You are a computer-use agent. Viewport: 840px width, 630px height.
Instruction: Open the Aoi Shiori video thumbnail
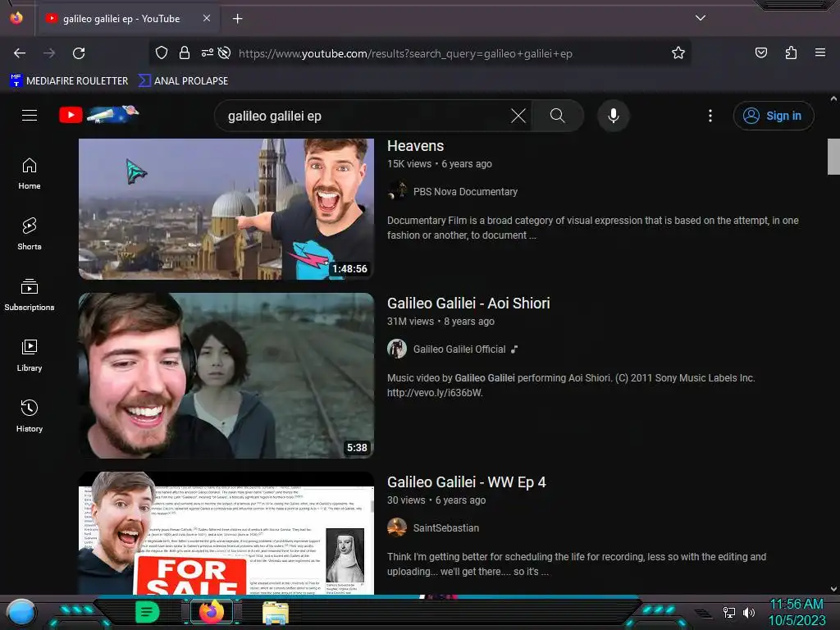point(226,375)
